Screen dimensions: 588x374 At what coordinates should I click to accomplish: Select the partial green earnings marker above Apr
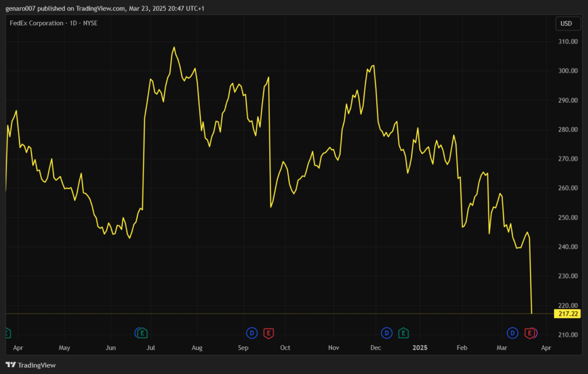pyautogui.click(x=7, y=333)
